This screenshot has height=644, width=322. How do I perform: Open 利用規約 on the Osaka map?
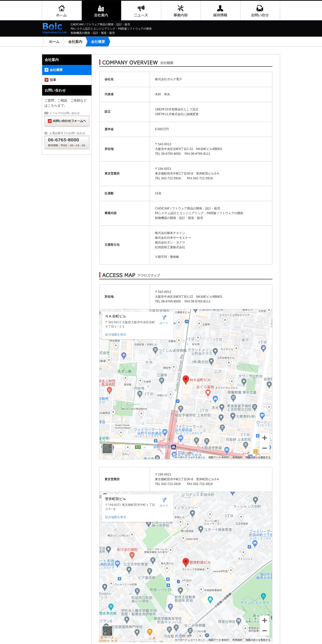[x=237, y=457]
